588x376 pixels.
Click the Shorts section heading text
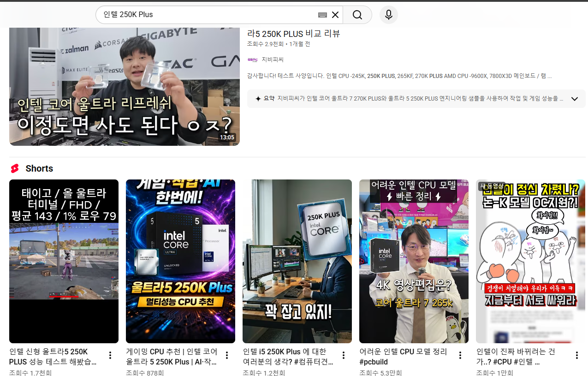click(39, 168)
